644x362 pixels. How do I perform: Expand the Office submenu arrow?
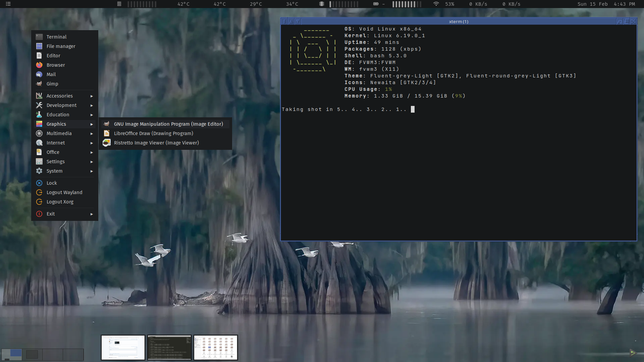pos(92,152)
